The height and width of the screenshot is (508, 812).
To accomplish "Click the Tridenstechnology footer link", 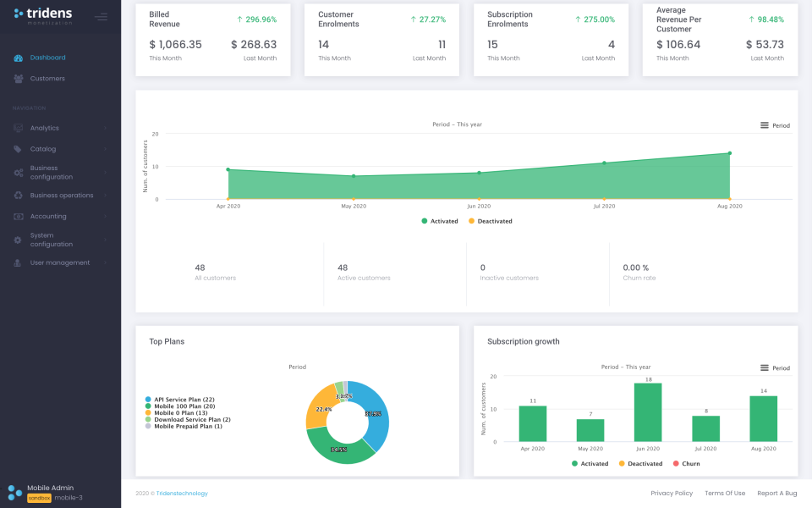I will coord(184,493).
